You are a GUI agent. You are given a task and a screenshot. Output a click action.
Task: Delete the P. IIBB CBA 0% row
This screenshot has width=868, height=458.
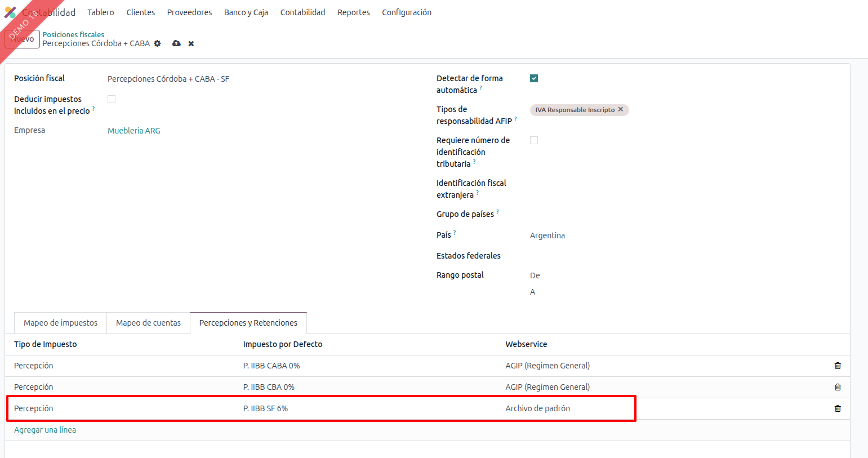[837, 387]
